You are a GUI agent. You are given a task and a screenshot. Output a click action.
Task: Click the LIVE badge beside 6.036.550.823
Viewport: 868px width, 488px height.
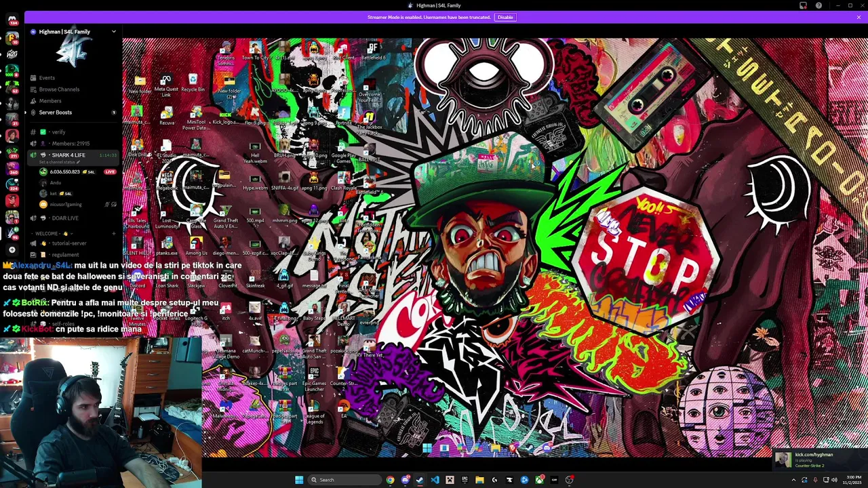[110, 172]
